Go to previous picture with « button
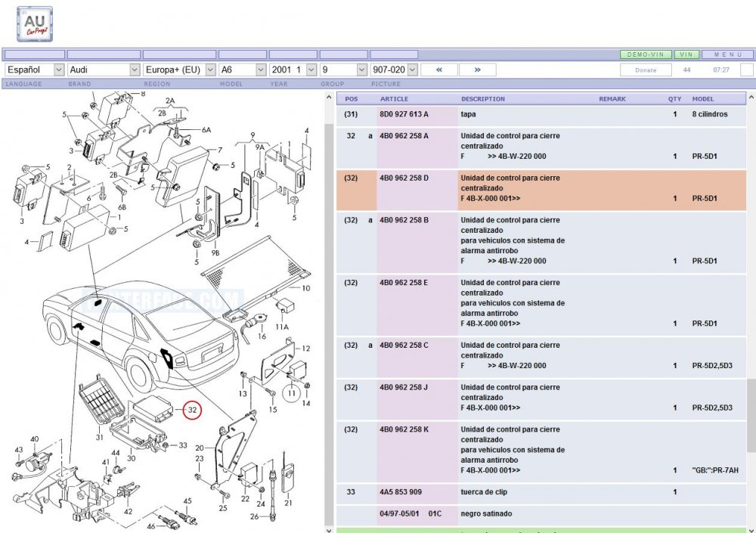Image resolution: width=756 pixels, height=533 pixels. 438,70
